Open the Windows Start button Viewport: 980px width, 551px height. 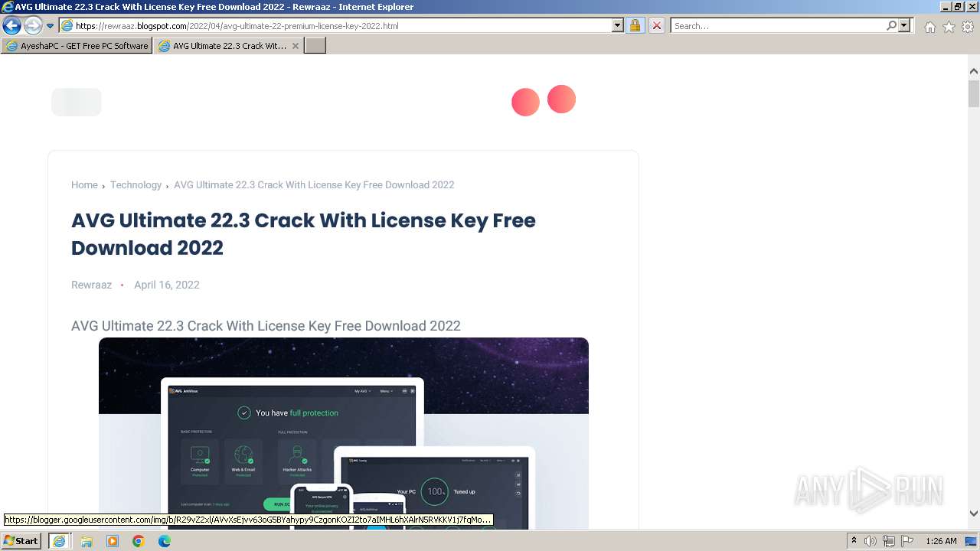tap(21, 541)
